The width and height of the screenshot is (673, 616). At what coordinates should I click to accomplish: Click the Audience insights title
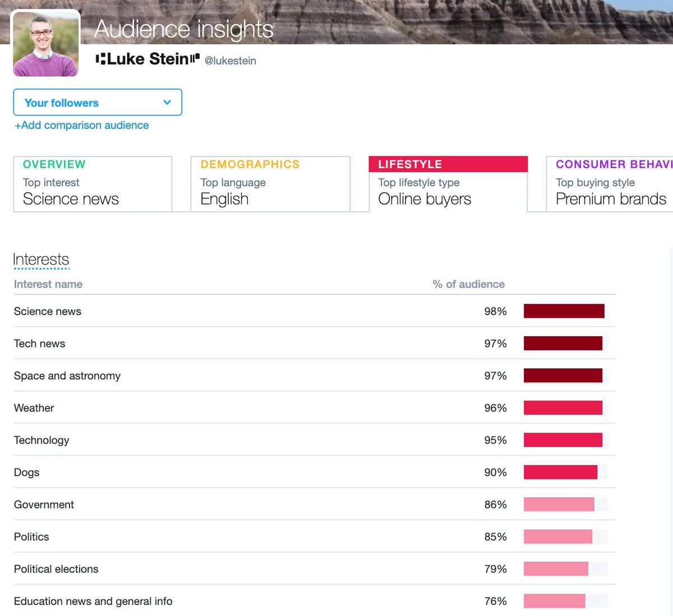(x=183, y=29)
